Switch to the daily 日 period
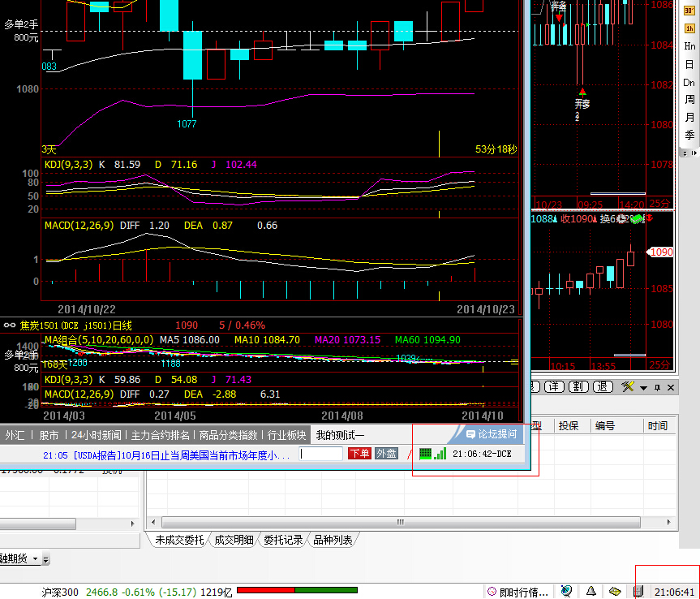 (x=689, y=64)
